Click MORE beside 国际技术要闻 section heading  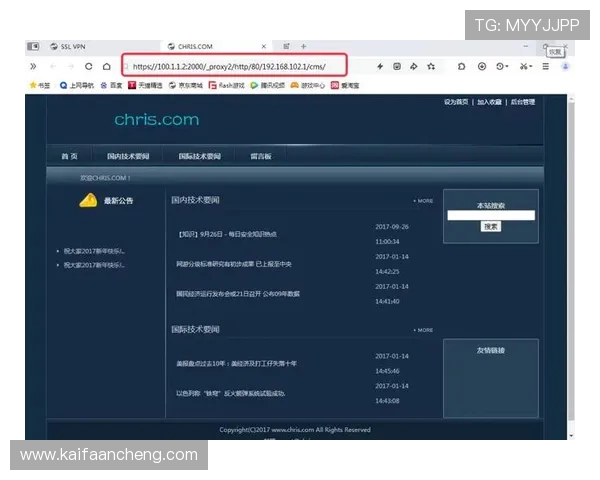tap(423, 330)
